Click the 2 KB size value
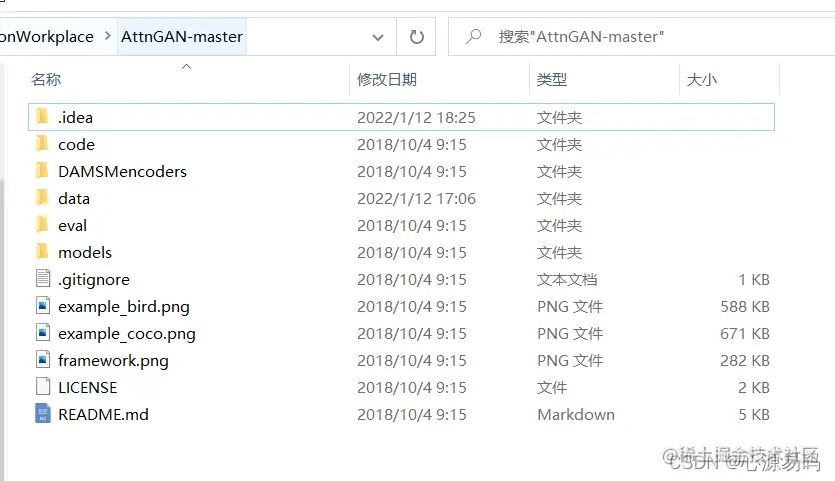This screenshot has width=835, height=481. (754, 387)
